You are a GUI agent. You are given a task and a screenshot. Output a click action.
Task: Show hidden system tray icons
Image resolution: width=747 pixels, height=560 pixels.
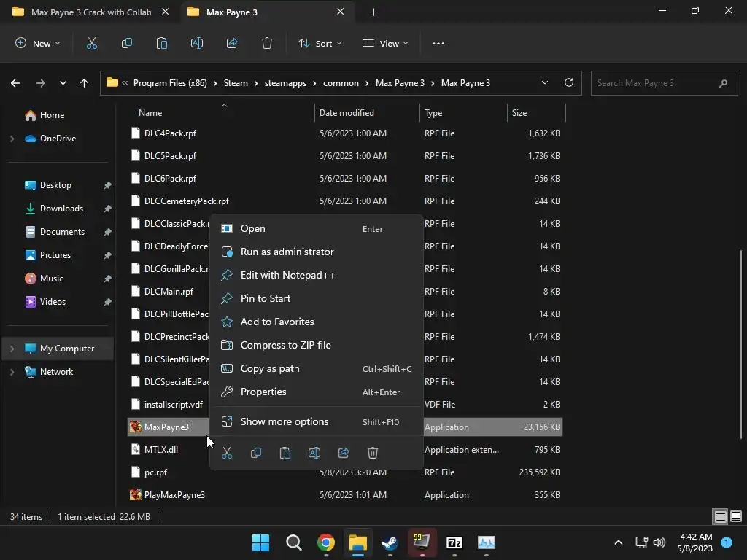(619, 542)
